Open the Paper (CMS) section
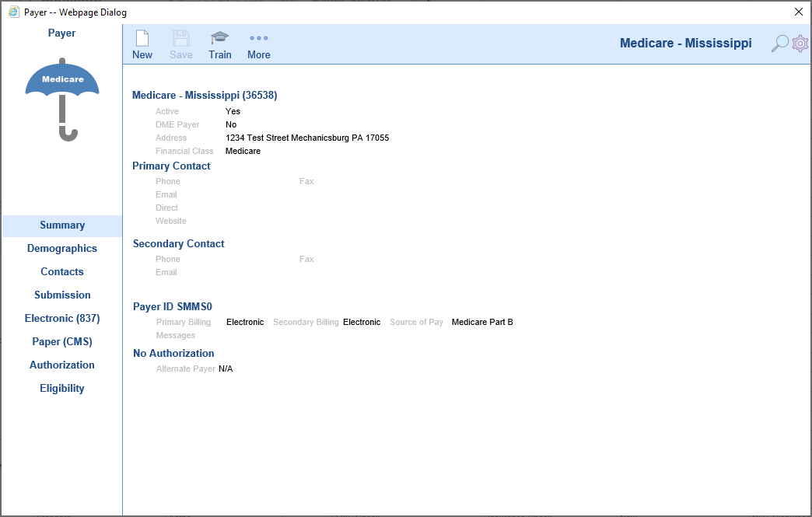Viewport: 812px width, 517px height. (62, 341)
